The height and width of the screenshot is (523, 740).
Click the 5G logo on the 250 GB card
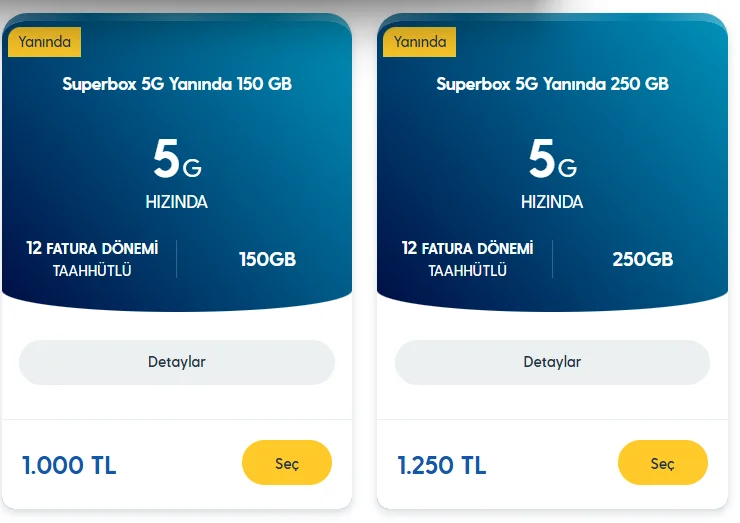tap(552, 159)
